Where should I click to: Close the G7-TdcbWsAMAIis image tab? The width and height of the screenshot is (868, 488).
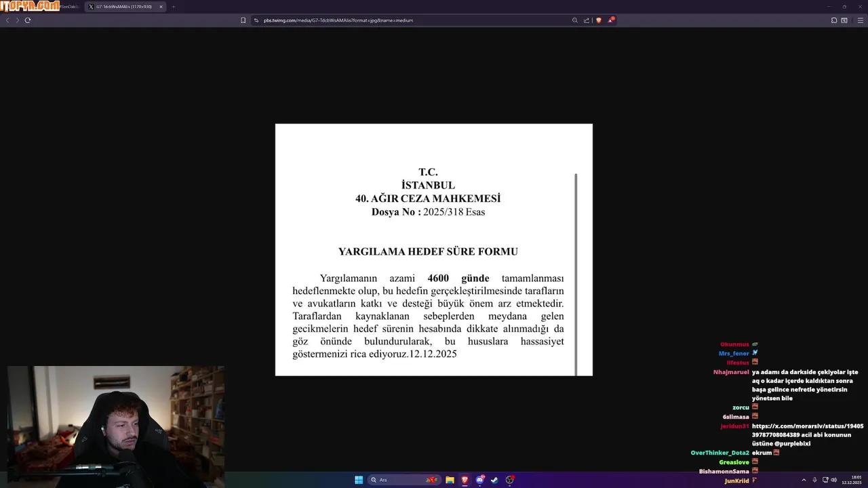point(161,7)
